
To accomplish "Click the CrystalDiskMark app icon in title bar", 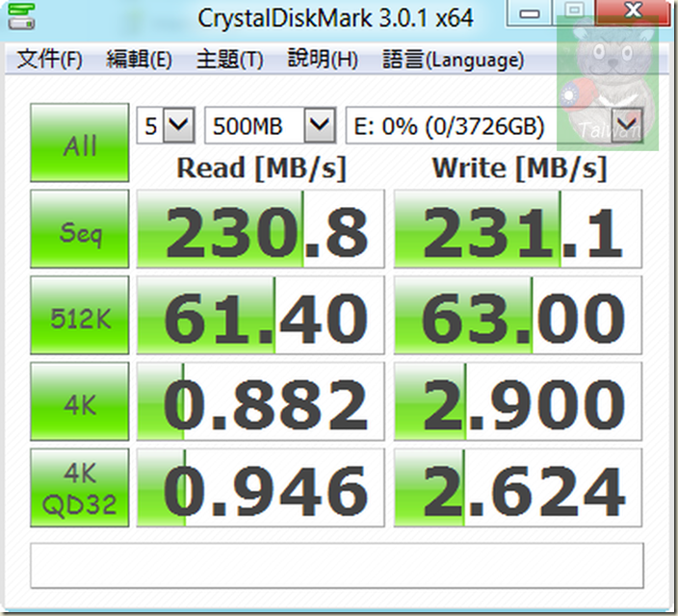I will [x=21, y=15].
